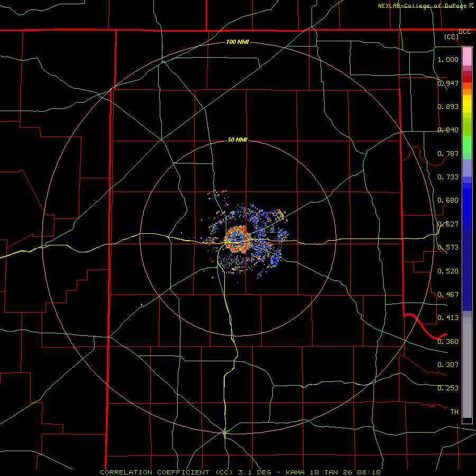476x476 pixels.
Task: Pick the lavender segment of the color bar
Action: click(x=467, y=168)
